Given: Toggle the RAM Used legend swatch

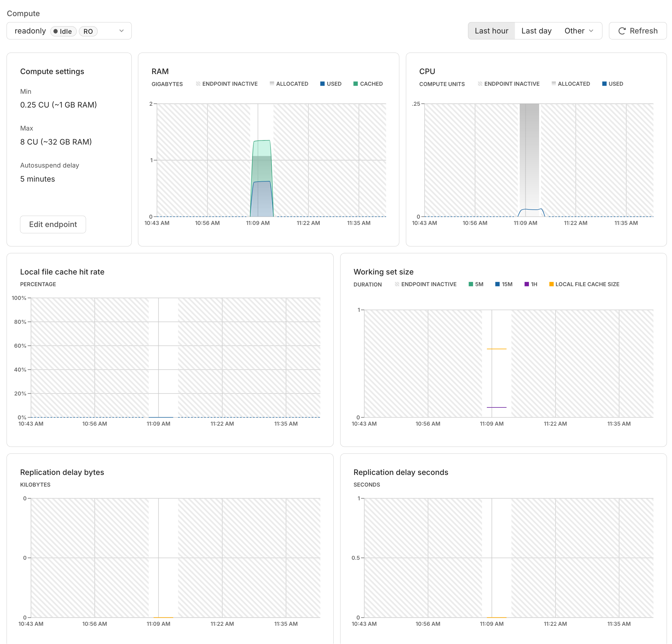Looking at the screenshot, I should pyautogui.click(x=322, y=84).
